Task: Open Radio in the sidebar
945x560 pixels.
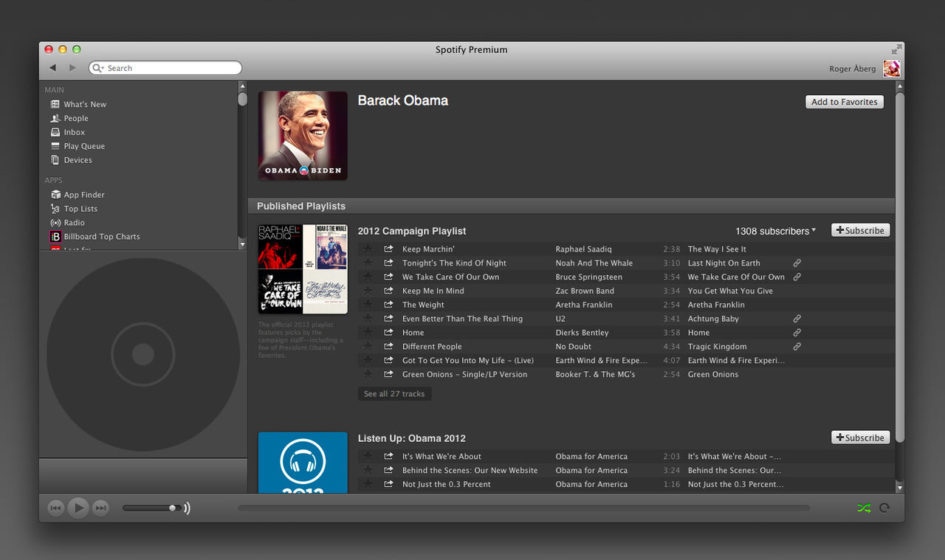Action: 67,223
